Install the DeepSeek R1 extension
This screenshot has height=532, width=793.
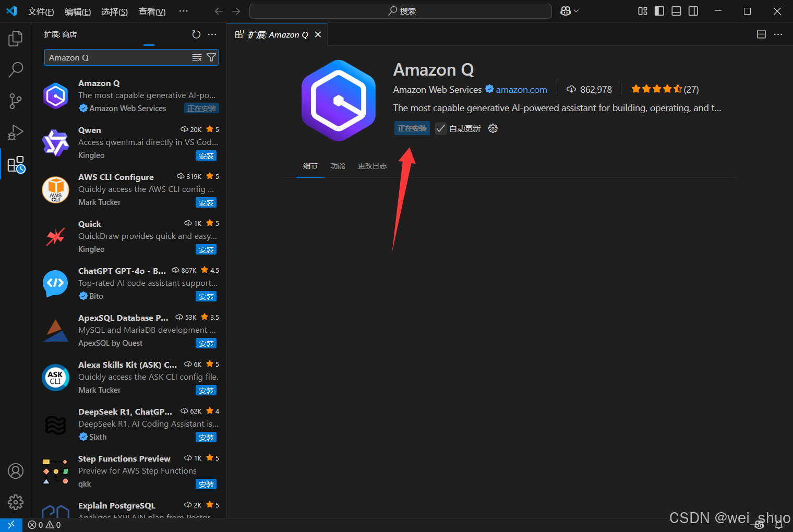[x=206, y=438]
